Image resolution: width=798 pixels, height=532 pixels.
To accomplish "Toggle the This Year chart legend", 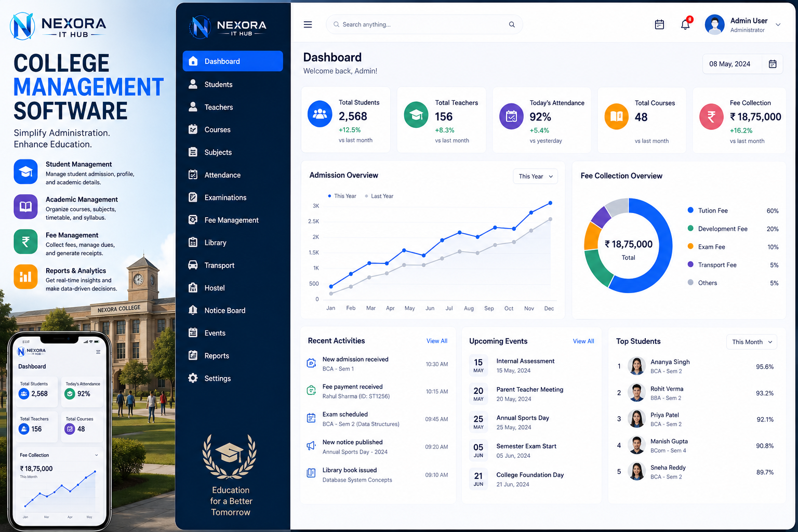I will pos(342,196).
